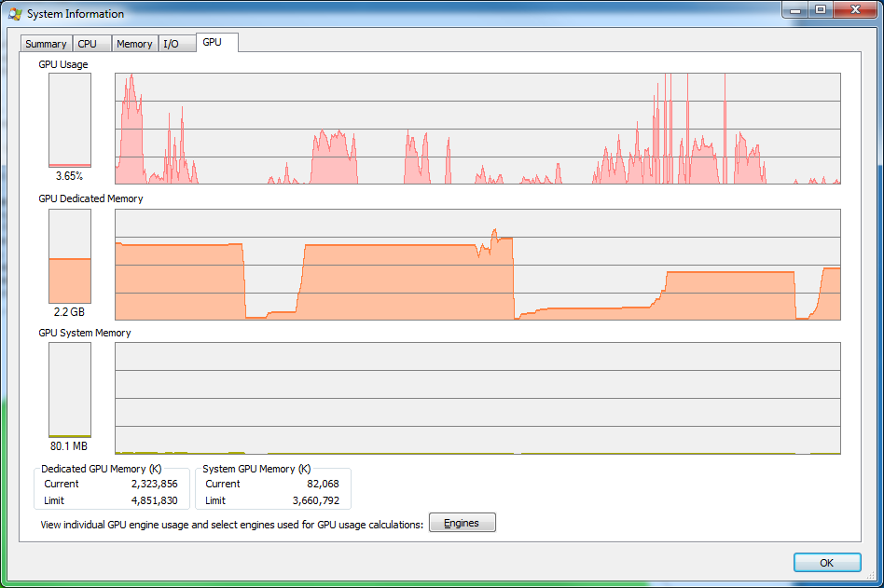Click the System Memory gauge showing 80.1 MB
This screenshot has width=884, height=588.
pos(70,390)
